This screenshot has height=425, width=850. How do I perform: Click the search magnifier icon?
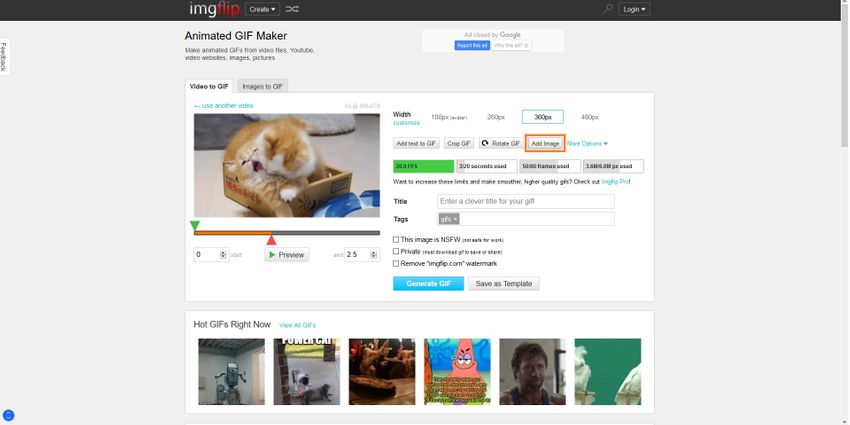tap(608, 9)
